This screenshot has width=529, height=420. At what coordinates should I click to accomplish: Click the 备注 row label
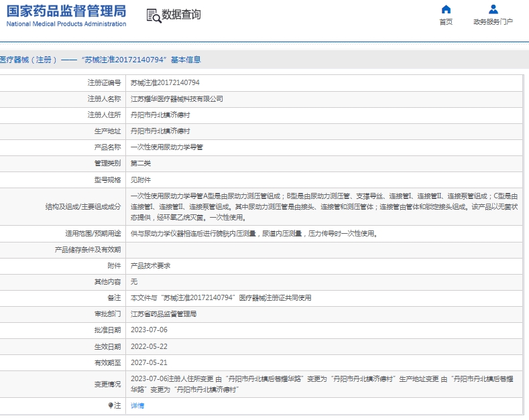point(114,298)
